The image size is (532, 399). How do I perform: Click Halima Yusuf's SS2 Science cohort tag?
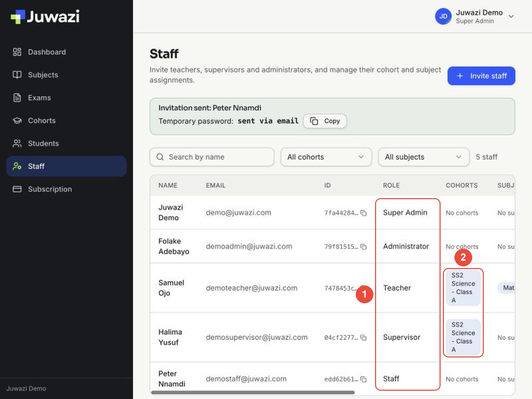463,337
